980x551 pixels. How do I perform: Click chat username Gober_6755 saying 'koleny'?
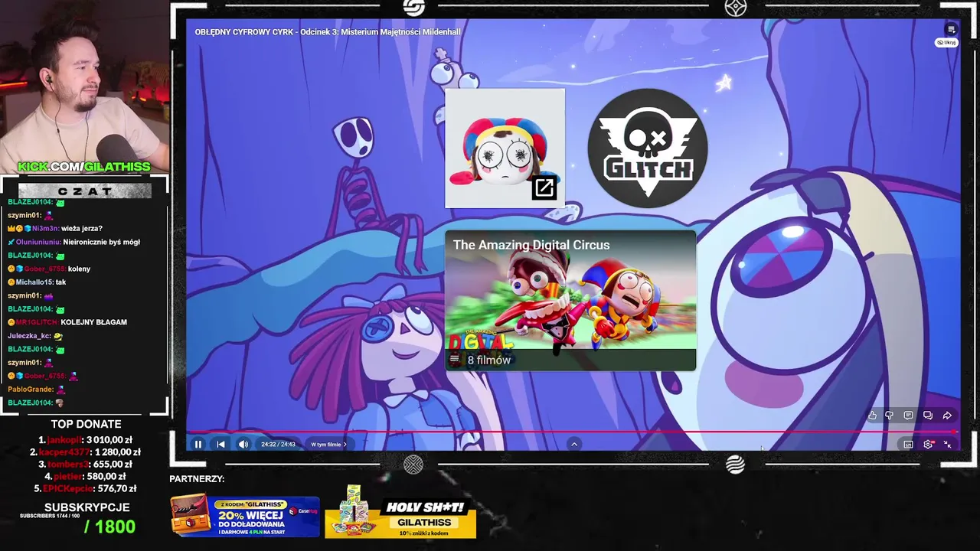[x=44, y=269]
